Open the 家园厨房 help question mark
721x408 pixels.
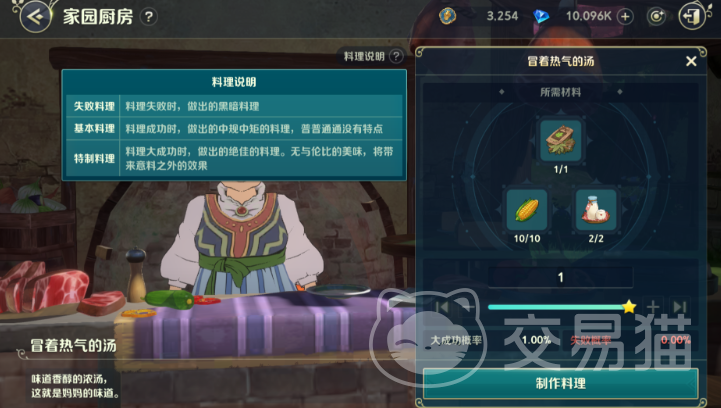pos(149,17)
